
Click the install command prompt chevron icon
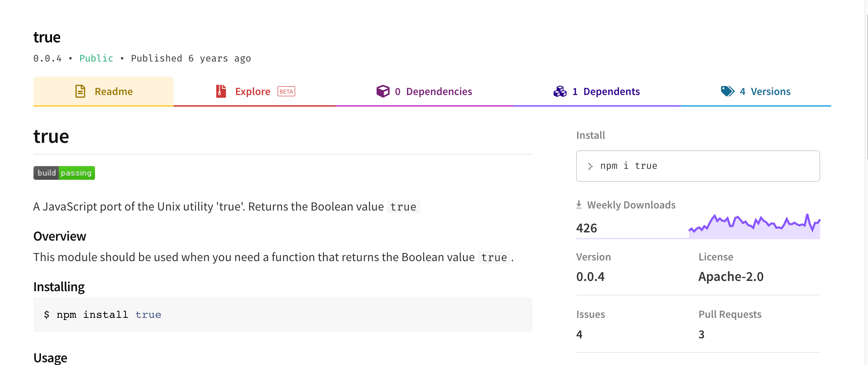pos(590,166)
